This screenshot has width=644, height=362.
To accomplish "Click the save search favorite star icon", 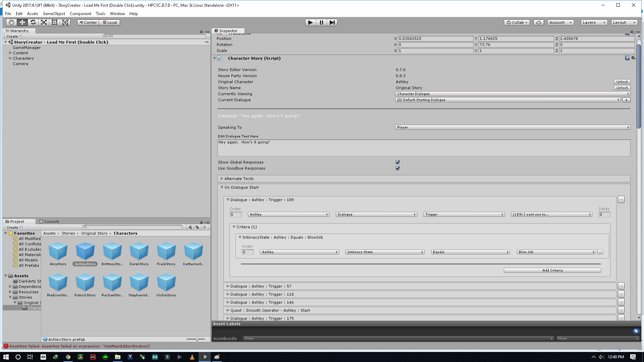I will point(205,227).
